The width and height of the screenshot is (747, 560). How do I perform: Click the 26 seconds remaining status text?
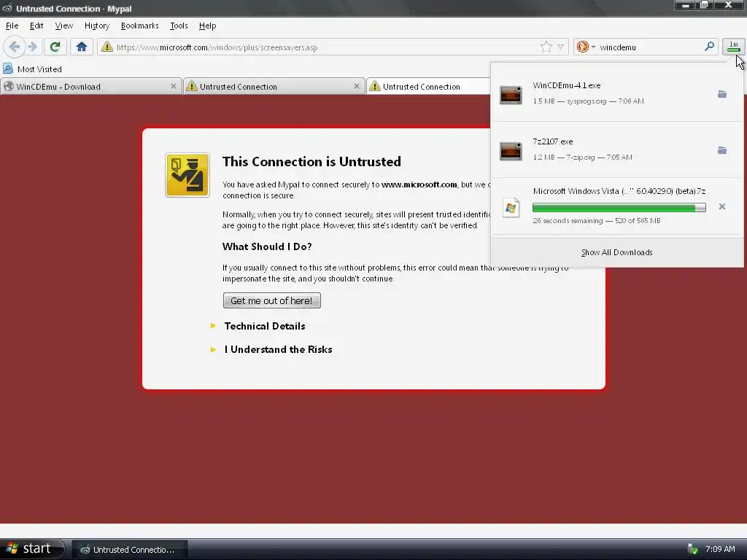[568, 220]
